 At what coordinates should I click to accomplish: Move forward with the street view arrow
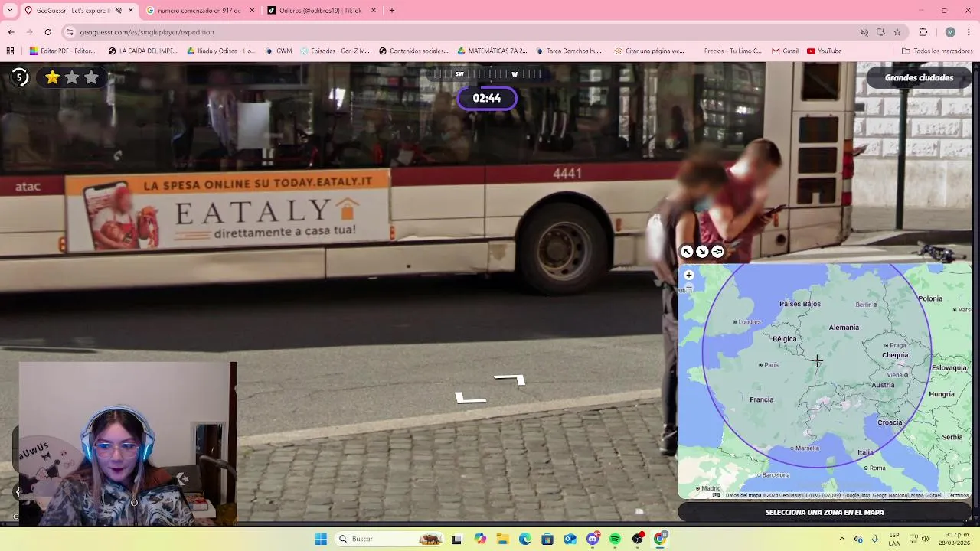pos(510,380)
